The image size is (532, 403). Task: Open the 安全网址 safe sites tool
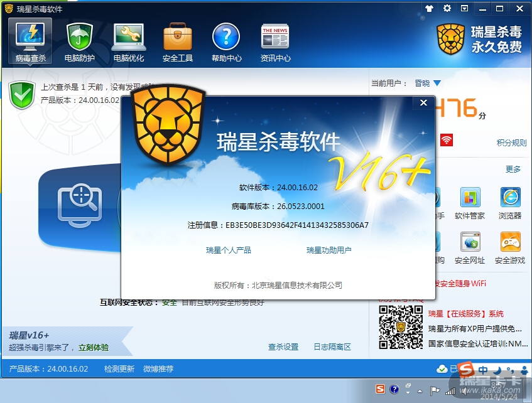(470, 249)
